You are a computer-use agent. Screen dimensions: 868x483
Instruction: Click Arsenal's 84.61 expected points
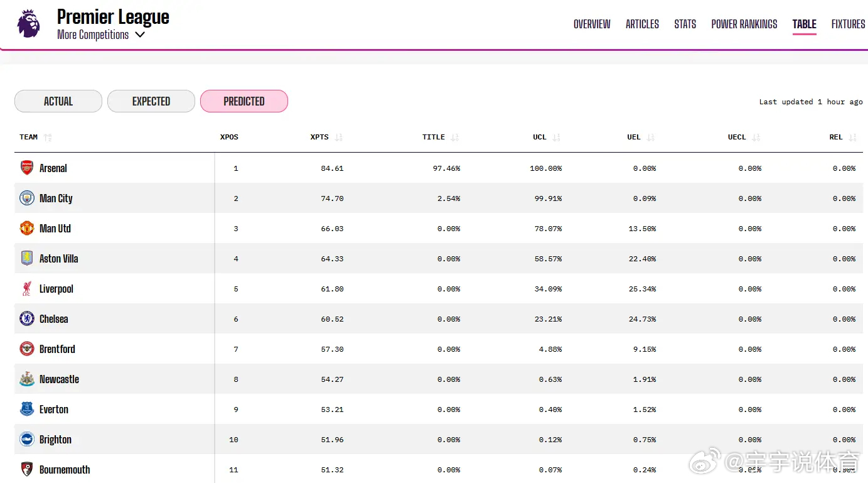332,168
